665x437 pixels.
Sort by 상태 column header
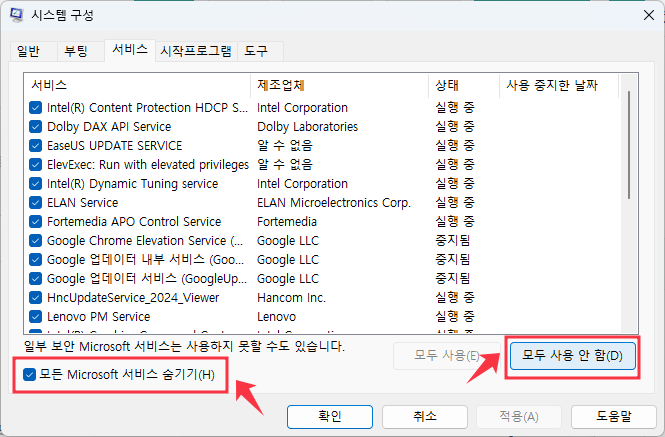pos(464,85)
